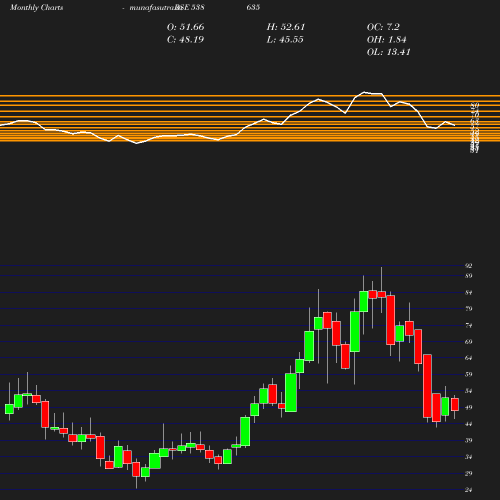Click the most recent red candlestick
500x500 pixels.
(455, 404)
